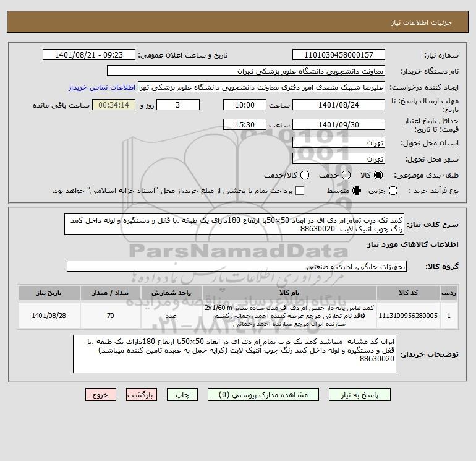This screenshot has height=461, width=476.
Task: Click the ردیف column header
Action: click(449, 293)
